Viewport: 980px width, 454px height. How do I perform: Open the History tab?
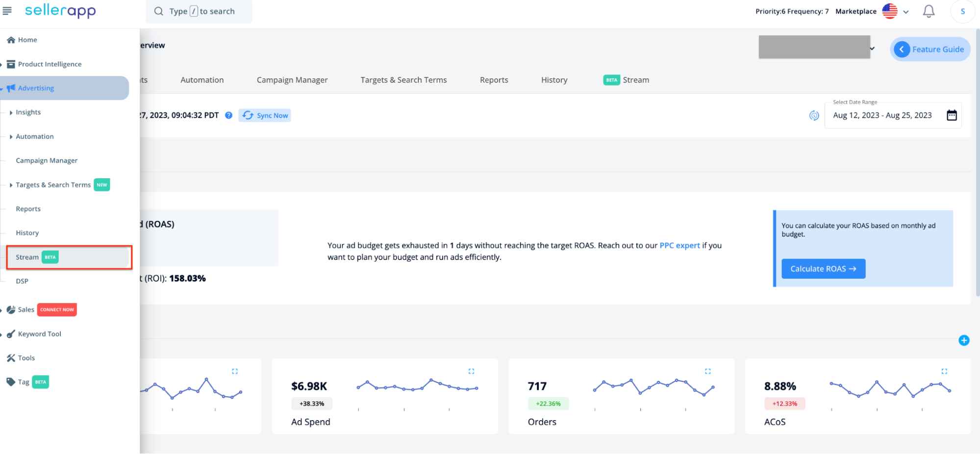554,80
